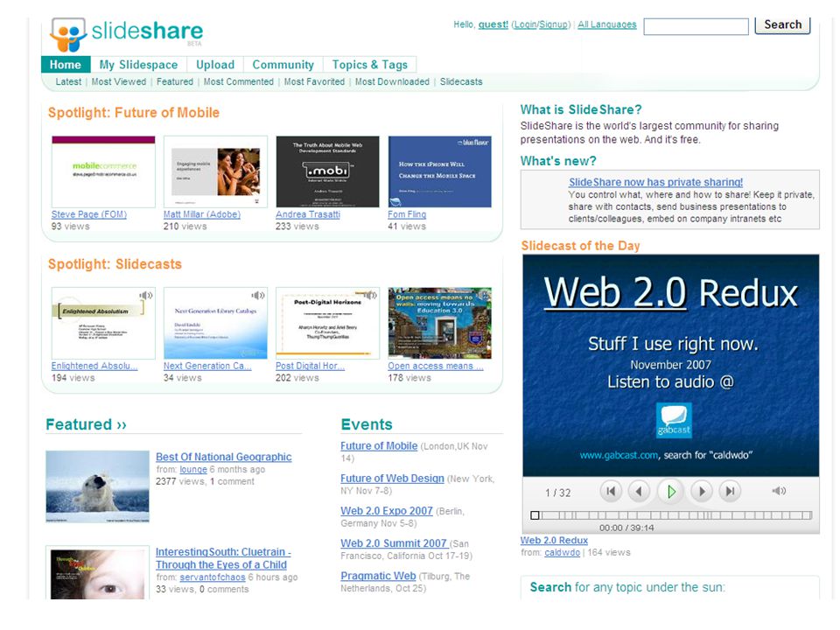The height and width of the screenshot is (630, 840).
Task: Click the Steve Page (FOM) link
Action: (x=89, y=214)
